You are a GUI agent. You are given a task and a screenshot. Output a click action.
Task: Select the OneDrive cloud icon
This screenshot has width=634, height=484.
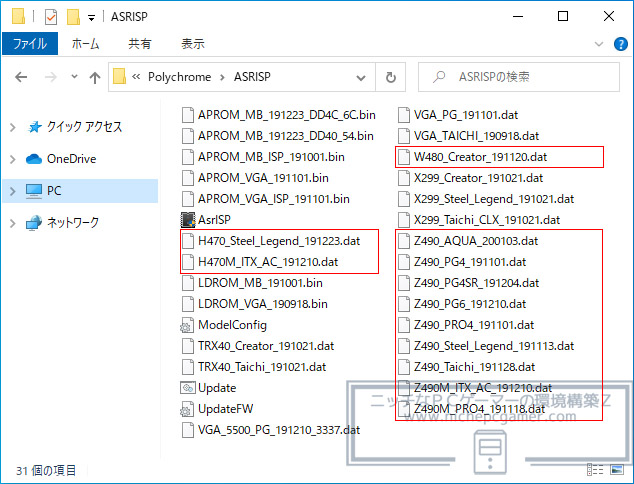[34, 159]
